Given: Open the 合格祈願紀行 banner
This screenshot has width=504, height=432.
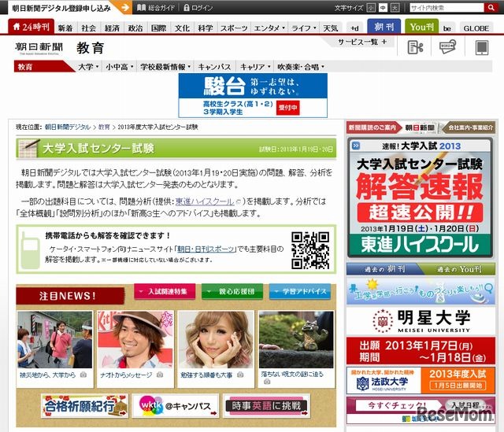Looking at the screenshot, I should [x=84, y=406].
